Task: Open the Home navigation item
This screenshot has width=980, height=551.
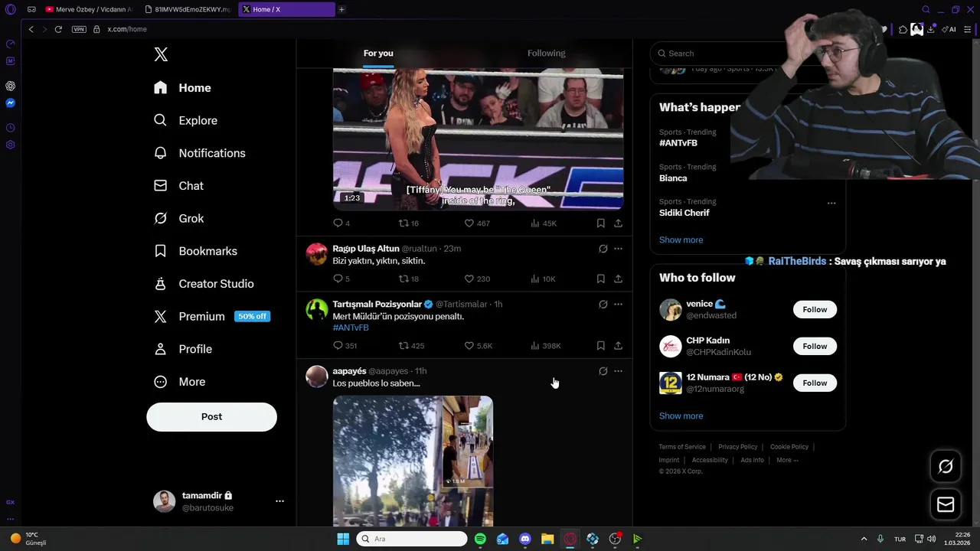Action: tap(182, 88)
